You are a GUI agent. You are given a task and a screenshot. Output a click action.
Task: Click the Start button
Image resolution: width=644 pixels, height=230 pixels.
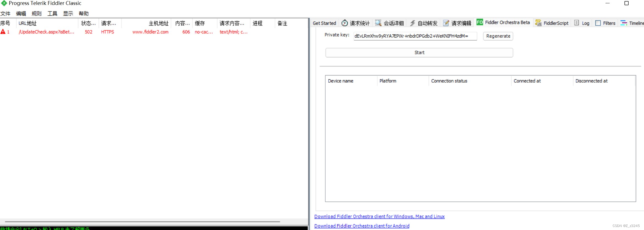tap(419, 52)
